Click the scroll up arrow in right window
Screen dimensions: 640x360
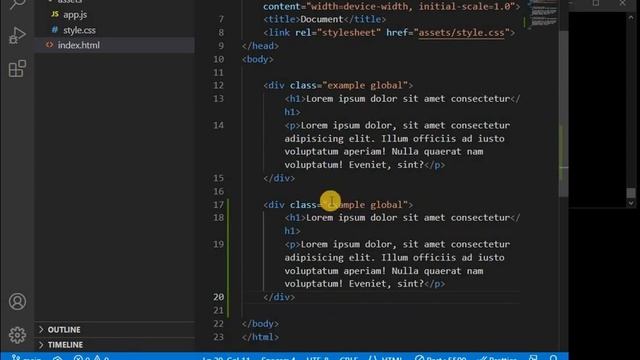[631, 18]
